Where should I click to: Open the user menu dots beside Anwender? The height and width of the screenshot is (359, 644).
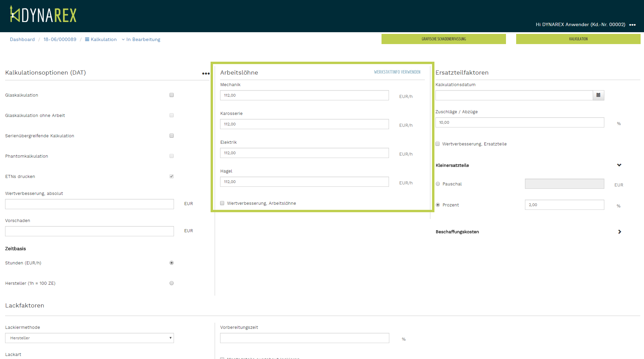(632, 25)
